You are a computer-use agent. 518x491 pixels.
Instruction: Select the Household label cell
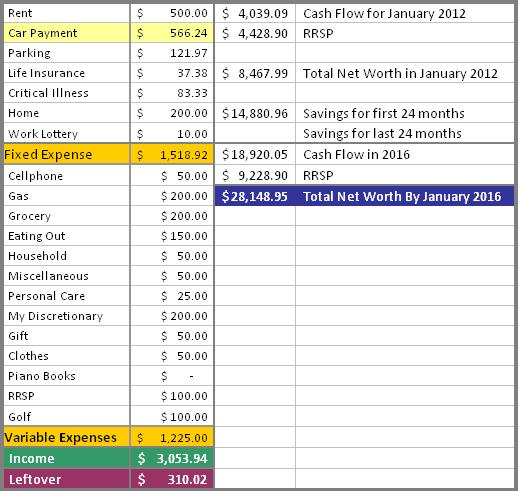pos(67,256)
